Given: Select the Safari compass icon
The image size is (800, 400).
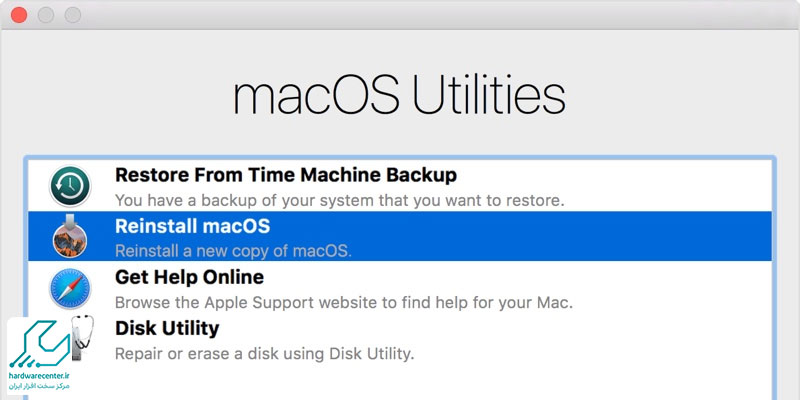Looking at the screenshot, I should [70, 288].
